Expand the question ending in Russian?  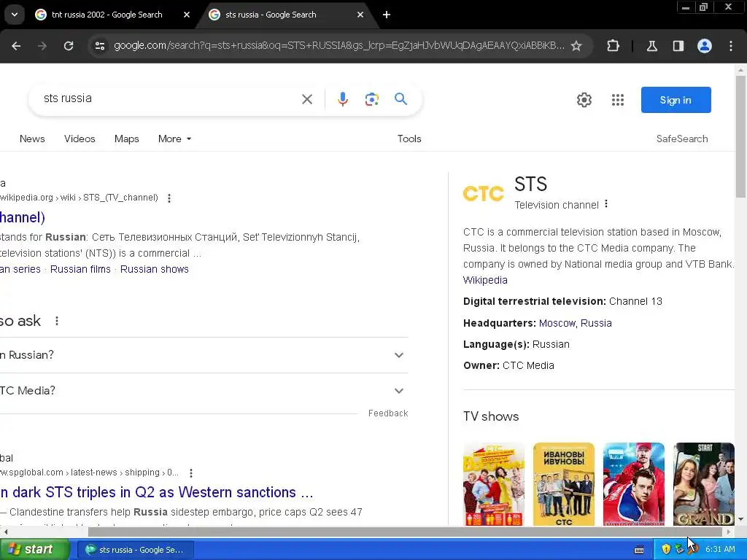pyautogui.click(x=204, y=355)
